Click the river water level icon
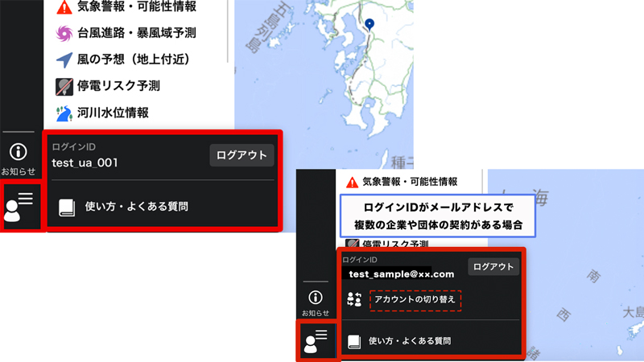The width and height of the screenshot is (644, 362). click(64, 113)
